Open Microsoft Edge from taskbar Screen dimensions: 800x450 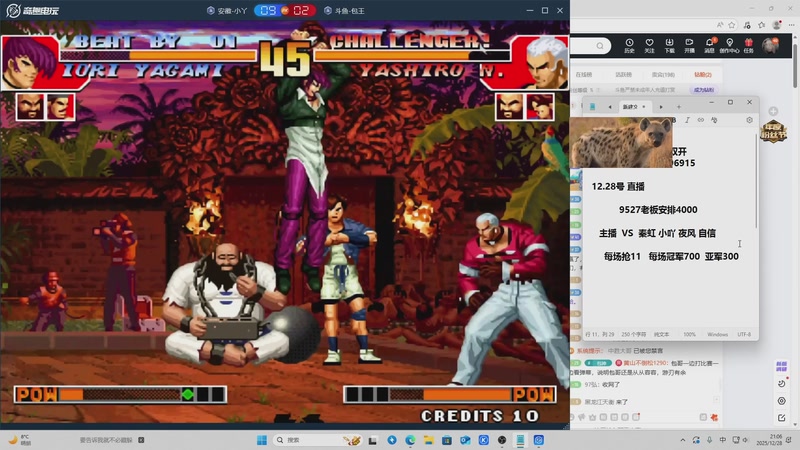tap(410, 440)
